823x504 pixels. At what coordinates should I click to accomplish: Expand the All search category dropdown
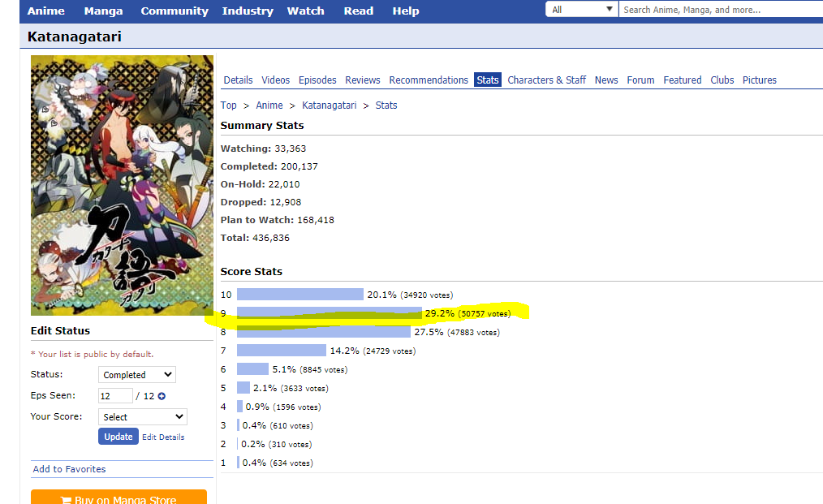pyautogui.click(x=582, y=10)
